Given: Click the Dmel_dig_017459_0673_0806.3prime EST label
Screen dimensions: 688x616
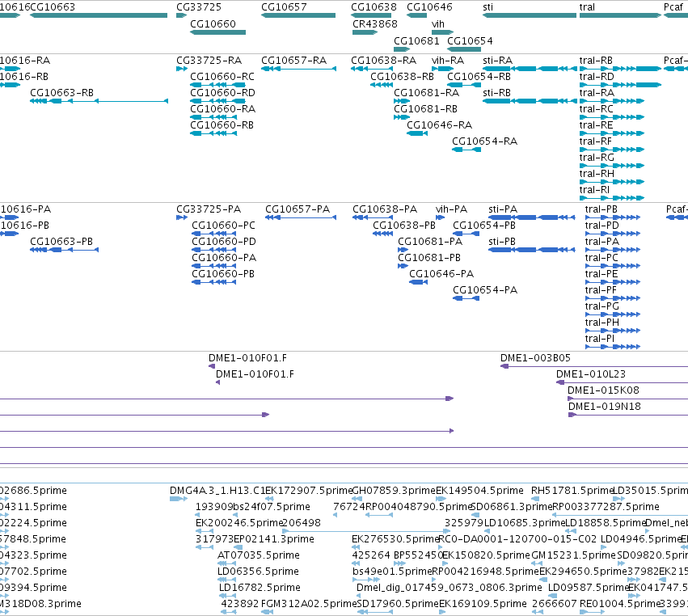Looking at the screenshot, I should click(x=450, y=588).
